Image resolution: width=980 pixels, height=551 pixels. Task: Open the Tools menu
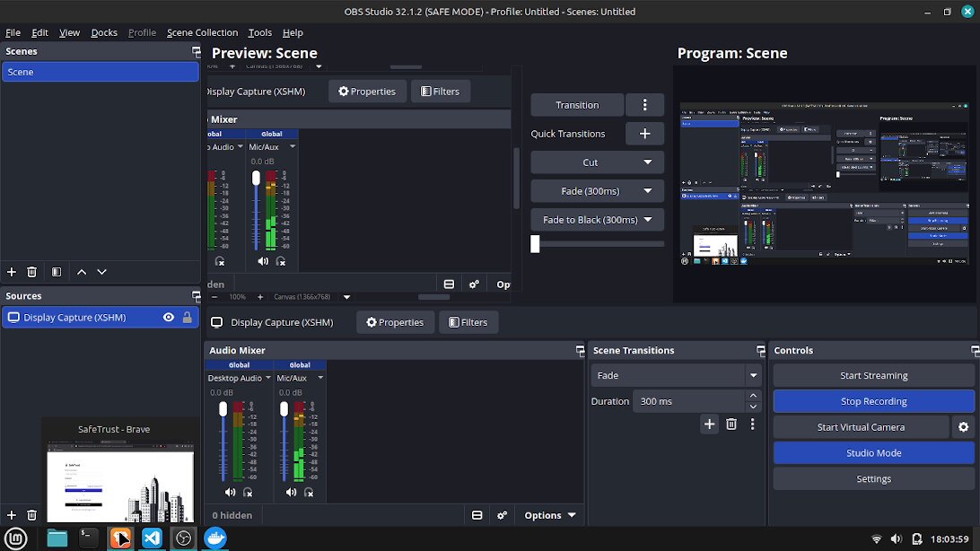260,32
